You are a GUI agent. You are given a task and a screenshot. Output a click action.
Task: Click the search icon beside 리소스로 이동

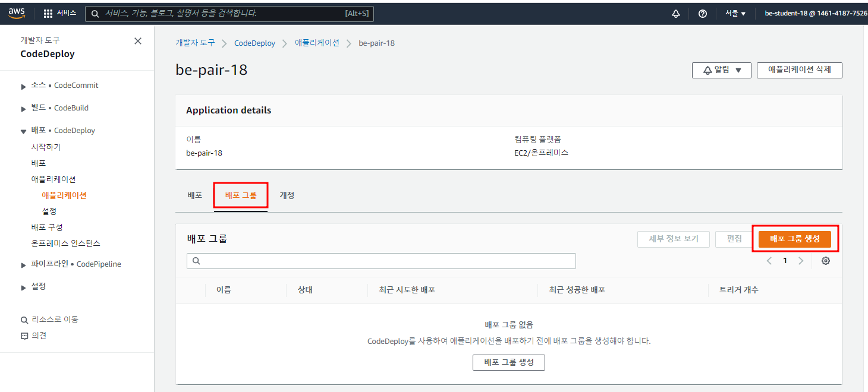(x=24, y=320)
